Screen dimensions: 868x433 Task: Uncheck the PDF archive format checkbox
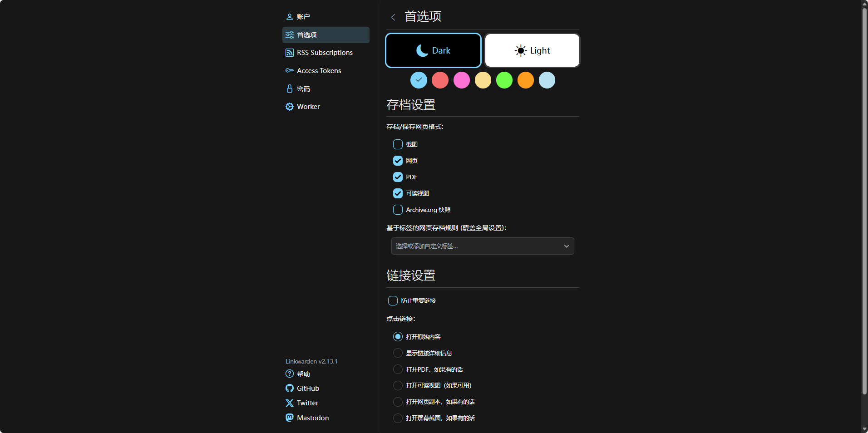pyautogui.click(x=398, y=177)
